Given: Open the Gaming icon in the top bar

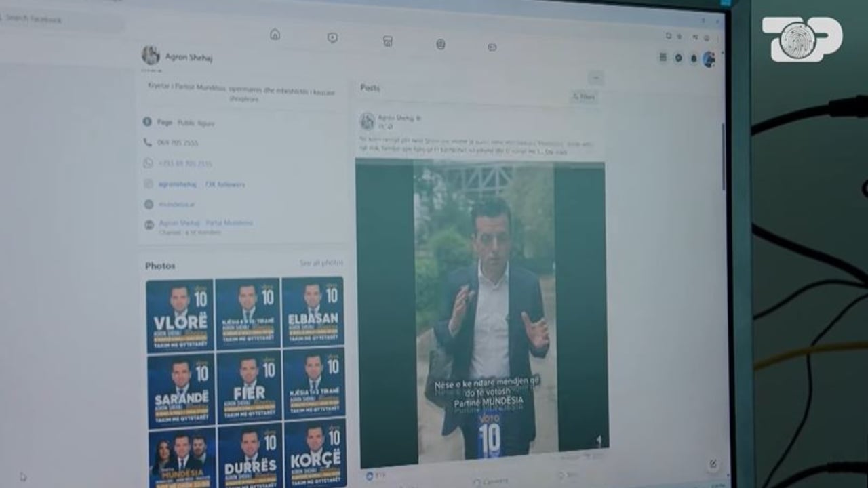Looking at the screenshot, I should (492, 47).
